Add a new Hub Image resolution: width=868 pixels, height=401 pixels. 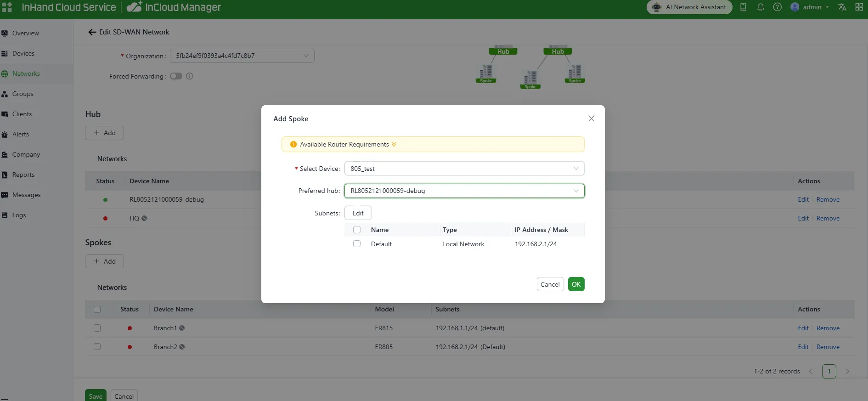point(104,133)
